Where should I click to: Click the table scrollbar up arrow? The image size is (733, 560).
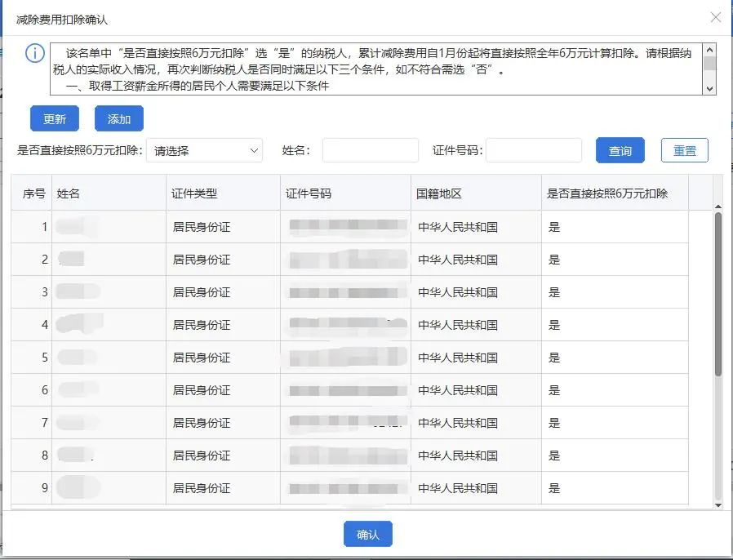[718, 207]
